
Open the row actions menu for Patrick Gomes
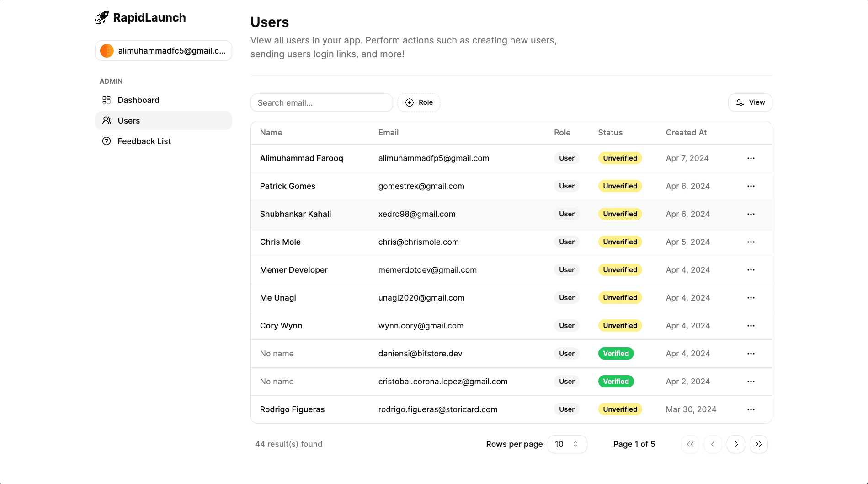751,186
